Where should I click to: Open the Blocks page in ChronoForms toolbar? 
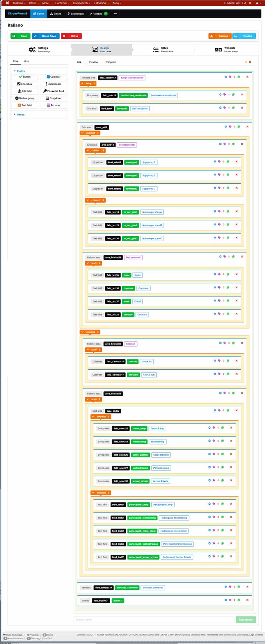pyautogui.click(x=56, y=14)
